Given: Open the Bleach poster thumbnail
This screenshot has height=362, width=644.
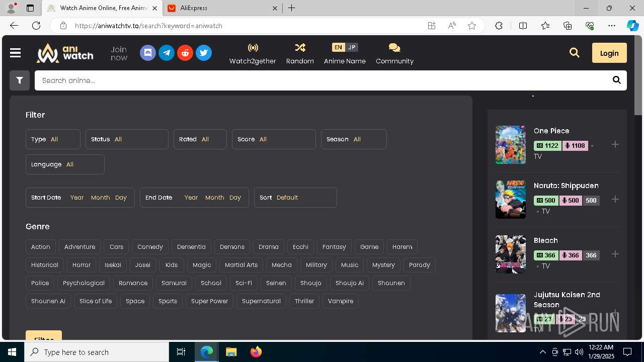Looking at the screenshot, I should [511, 254].
